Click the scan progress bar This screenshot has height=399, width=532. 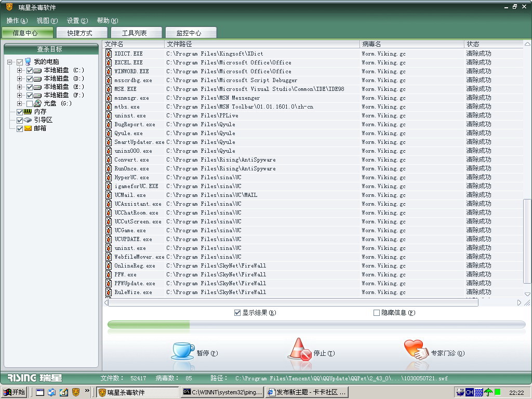(316, 325)
